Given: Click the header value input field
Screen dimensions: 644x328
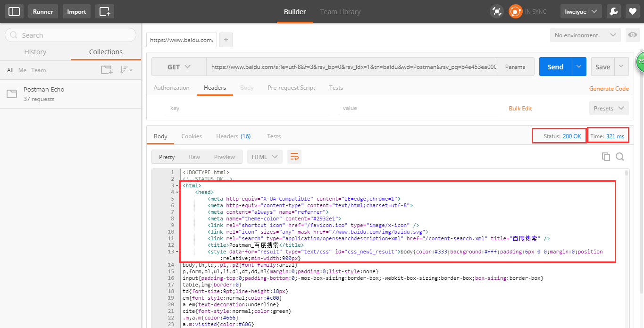Looking at the screenshot, I should (419, 108).
